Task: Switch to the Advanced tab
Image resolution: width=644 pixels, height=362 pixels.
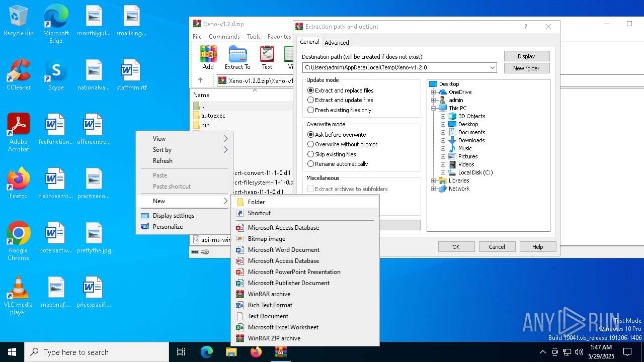Action: click(x=337, y=43)
